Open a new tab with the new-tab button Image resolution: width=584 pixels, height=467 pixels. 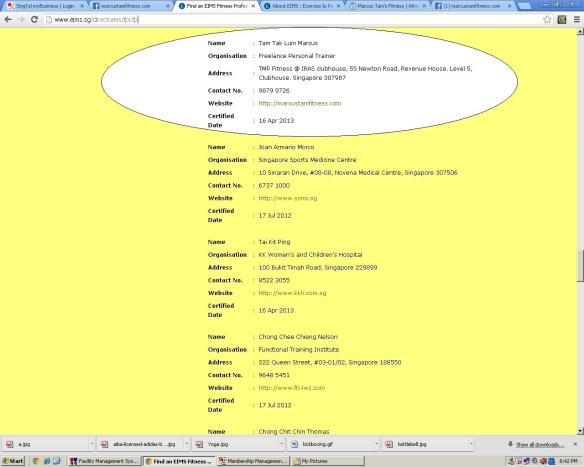tap(524, 6)
